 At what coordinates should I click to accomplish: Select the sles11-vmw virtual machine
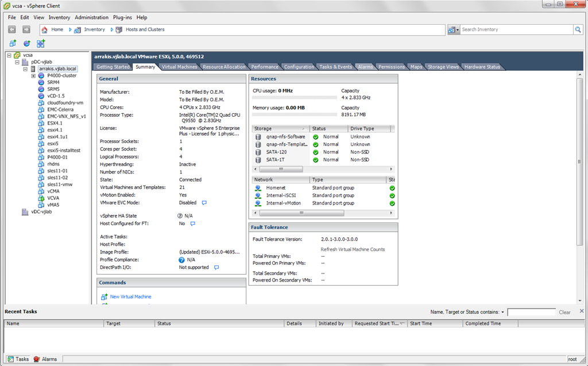(x=60, y=184)
